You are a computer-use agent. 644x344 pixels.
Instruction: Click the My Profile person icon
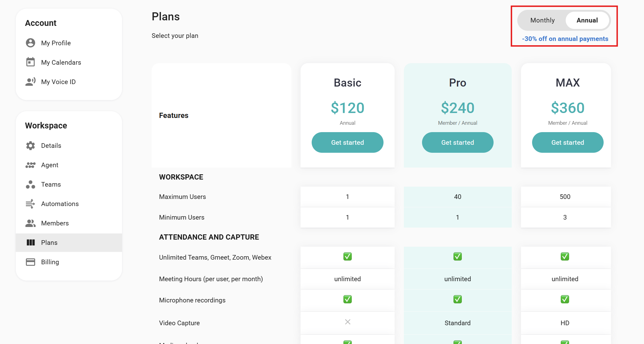pyautogui.click(x=31, y=43)
